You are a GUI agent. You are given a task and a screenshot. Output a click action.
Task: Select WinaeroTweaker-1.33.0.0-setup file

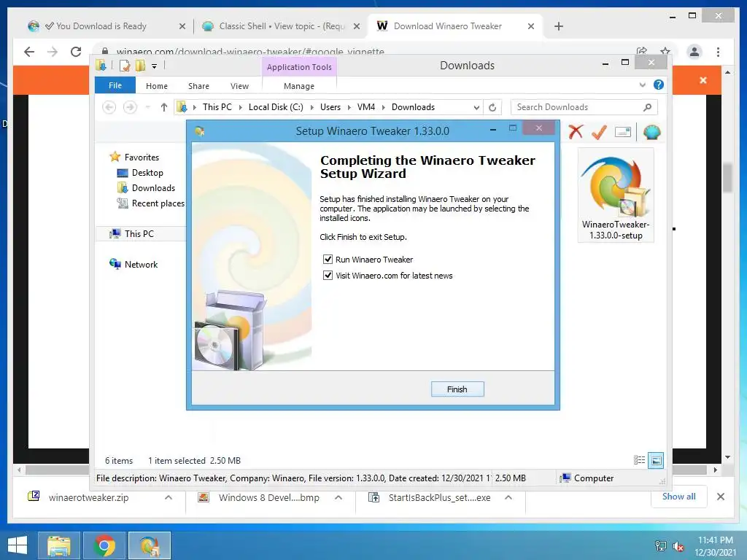(x=616, y=195)
